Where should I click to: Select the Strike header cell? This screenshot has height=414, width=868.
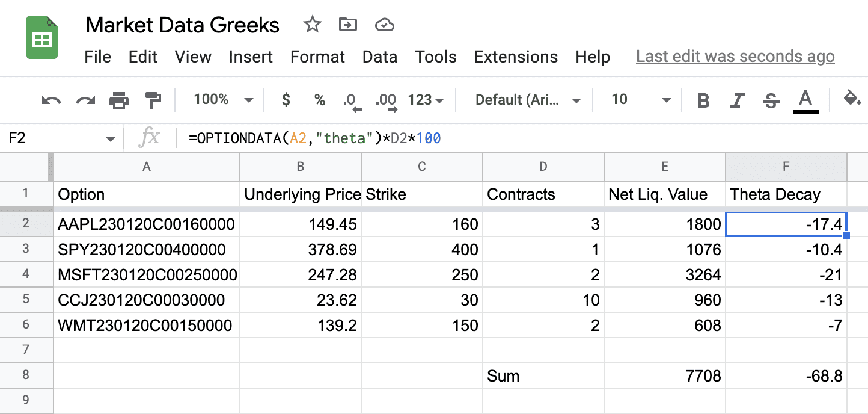tap(422, 194)
